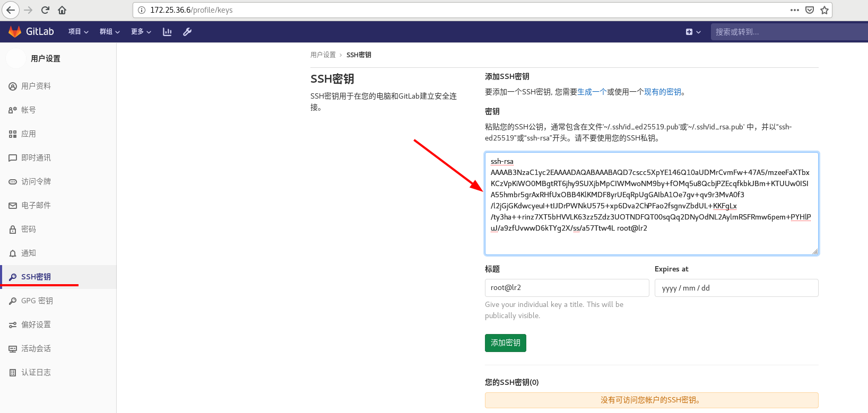The image size is (868, 413).
Task: Click the site information icon in address bar
Action: click(x=142, y=10)
